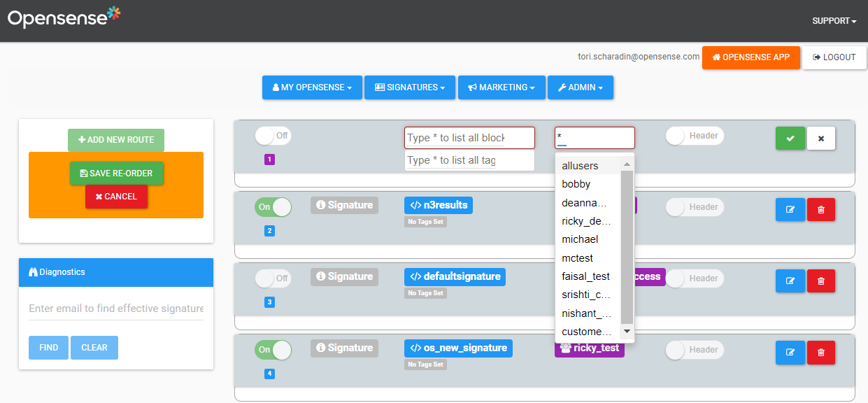The image size is (868, 403).
Task: Select mctest in the dropdown
Action: point(588,258)
